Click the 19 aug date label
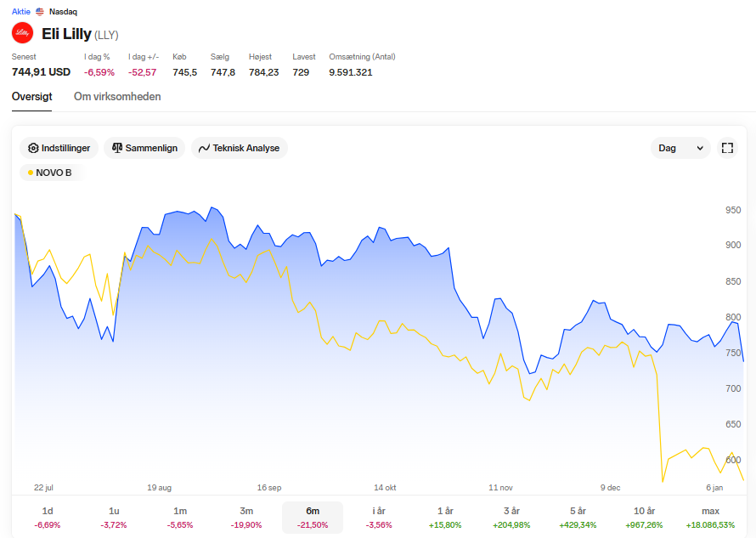This screenshot has width=756, height=538. tap(159, 488)
